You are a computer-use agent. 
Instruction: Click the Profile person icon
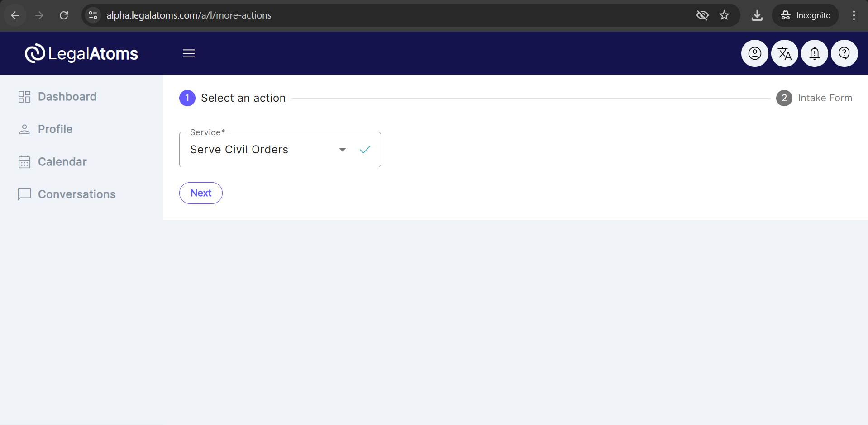[24, 129]
